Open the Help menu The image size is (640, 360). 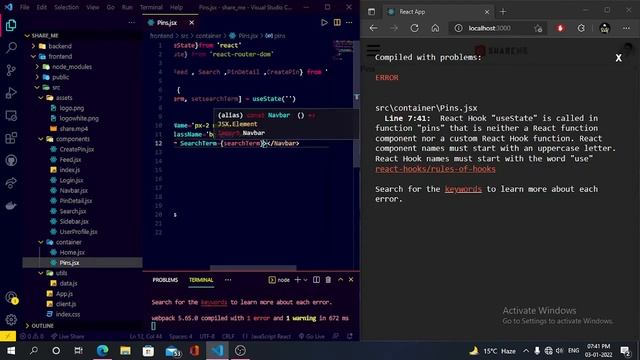[x=176, y=7]
